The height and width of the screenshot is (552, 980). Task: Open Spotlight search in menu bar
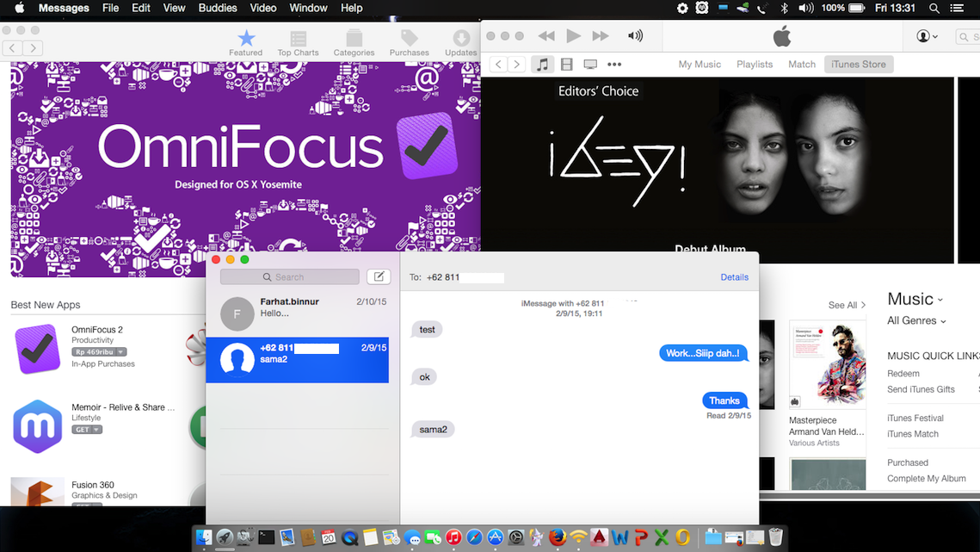934,8
